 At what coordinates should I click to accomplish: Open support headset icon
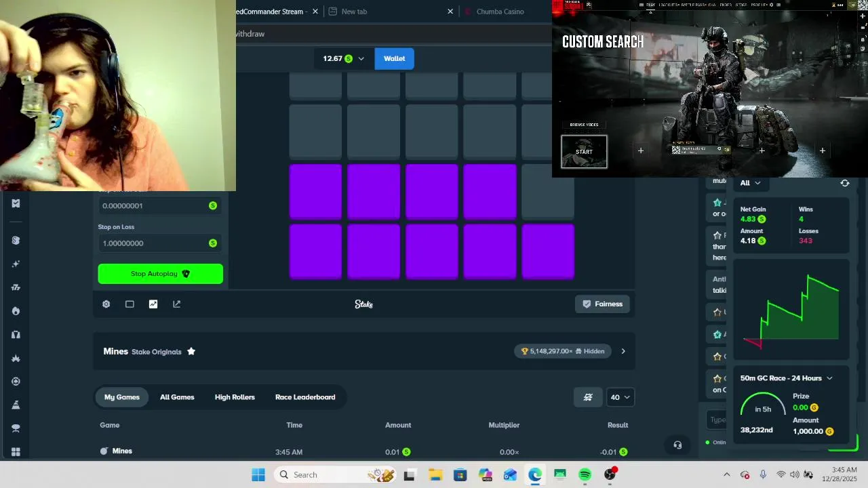point(677,445)
